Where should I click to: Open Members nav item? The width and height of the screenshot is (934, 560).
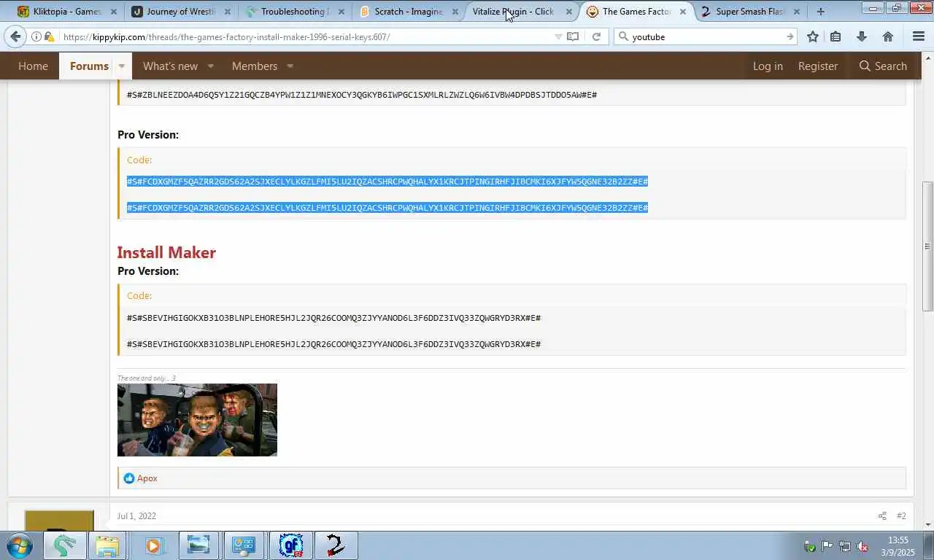tap(255, 66)
